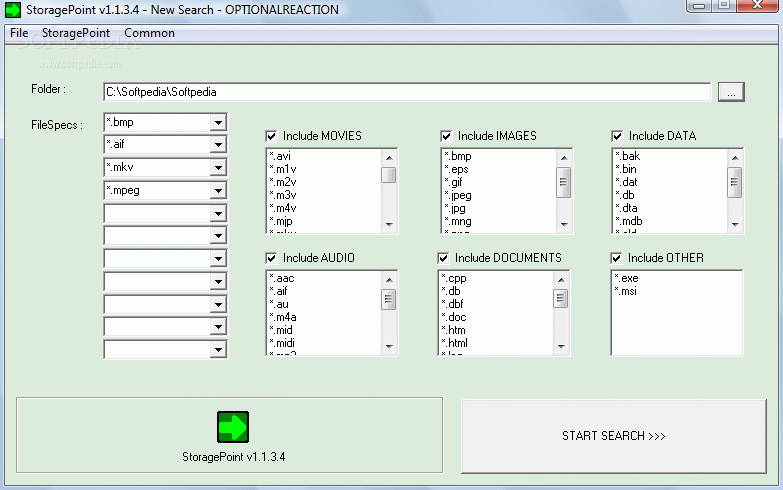Select *.dbf in the DOCUMENTS list
783x490 pixels.
pyautogui.click(x=452, y=305)
